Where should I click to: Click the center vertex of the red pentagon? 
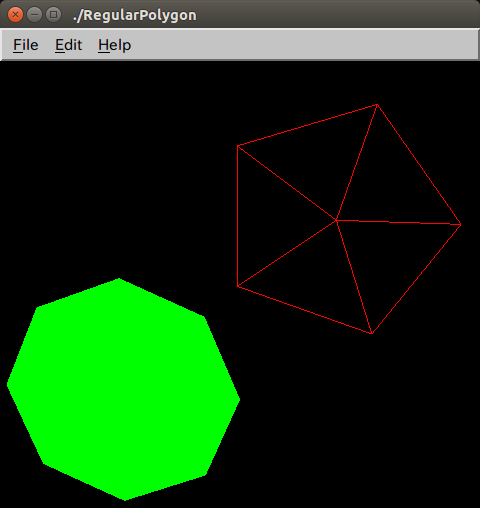click(x=336, y=220)
